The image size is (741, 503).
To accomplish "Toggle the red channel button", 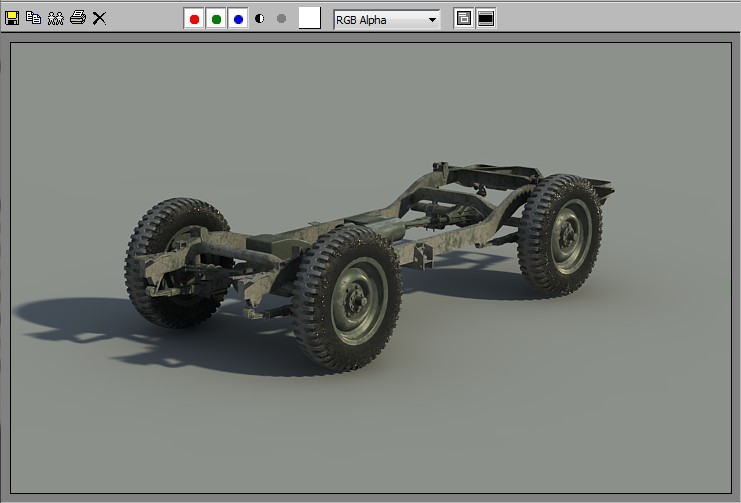I will pyautogui.click(x=194, y=19).
